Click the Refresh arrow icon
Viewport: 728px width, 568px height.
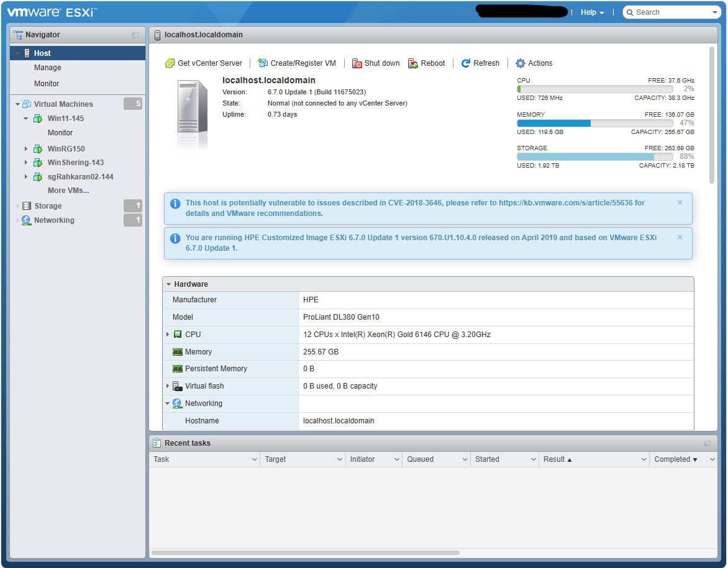click(466, 63)
